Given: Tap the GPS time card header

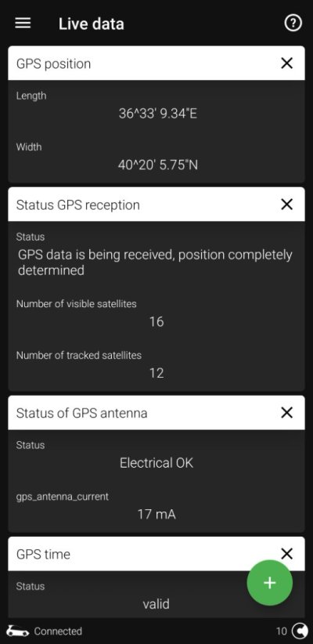Looking at the screenshot, I should pos(156,554).
